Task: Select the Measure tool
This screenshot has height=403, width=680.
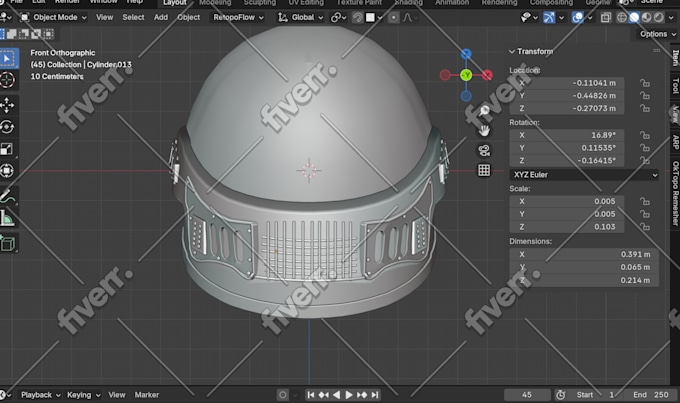Action: pyautogui.click(x=7, y=218)
